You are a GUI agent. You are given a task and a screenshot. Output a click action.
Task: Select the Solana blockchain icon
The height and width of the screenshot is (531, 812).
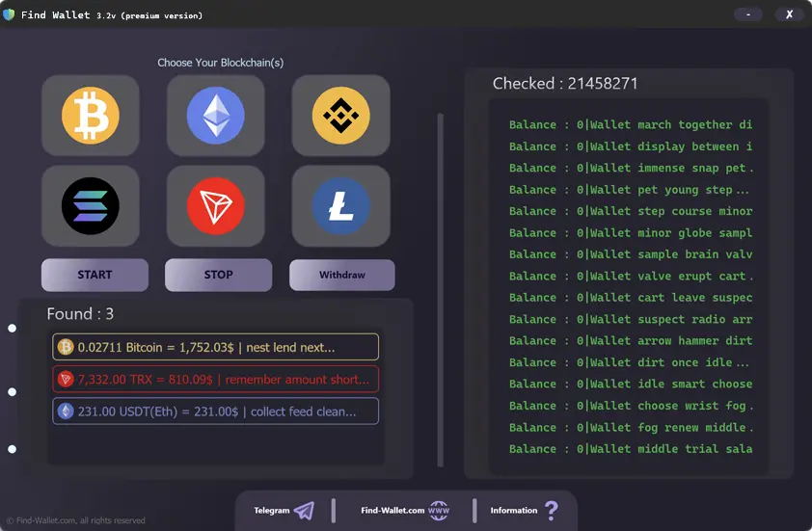(x=91, y=206)
